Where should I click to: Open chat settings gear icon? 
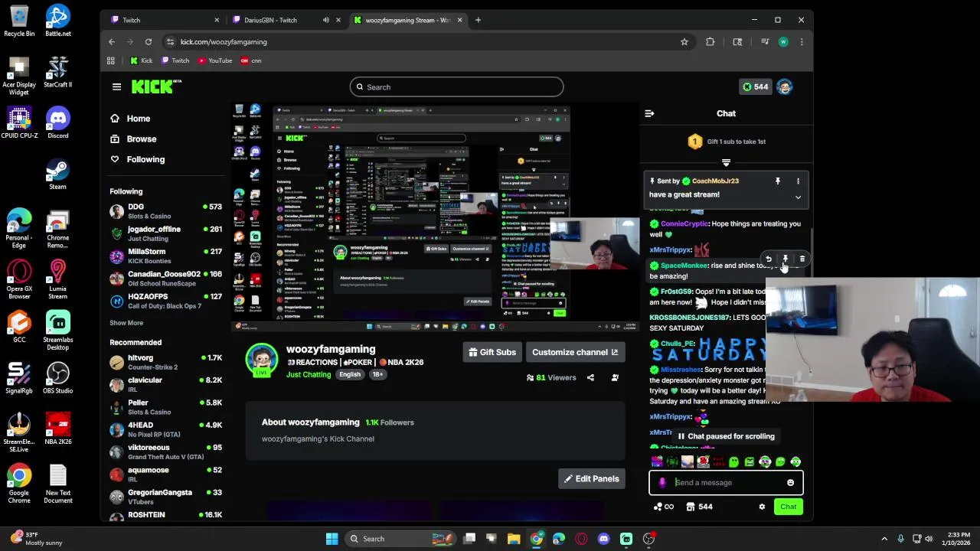tap(762, 507)
